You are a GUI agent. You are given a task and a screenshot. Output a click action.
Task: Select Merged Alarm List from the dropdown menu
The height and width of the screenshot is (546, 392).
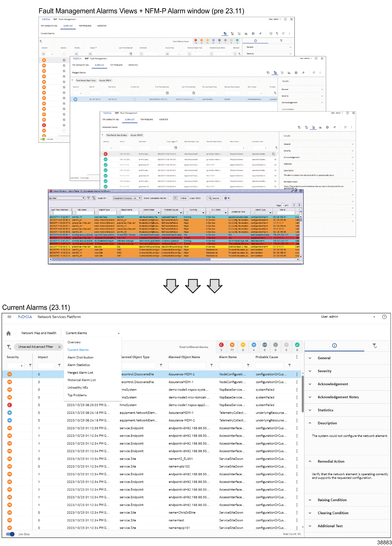click(80, 373)
